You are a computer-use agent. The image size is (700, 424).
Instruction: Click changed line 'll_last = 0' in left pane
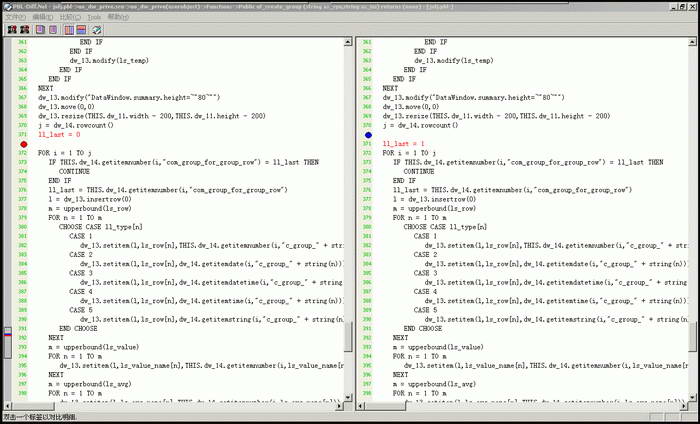tap(59, 134)
